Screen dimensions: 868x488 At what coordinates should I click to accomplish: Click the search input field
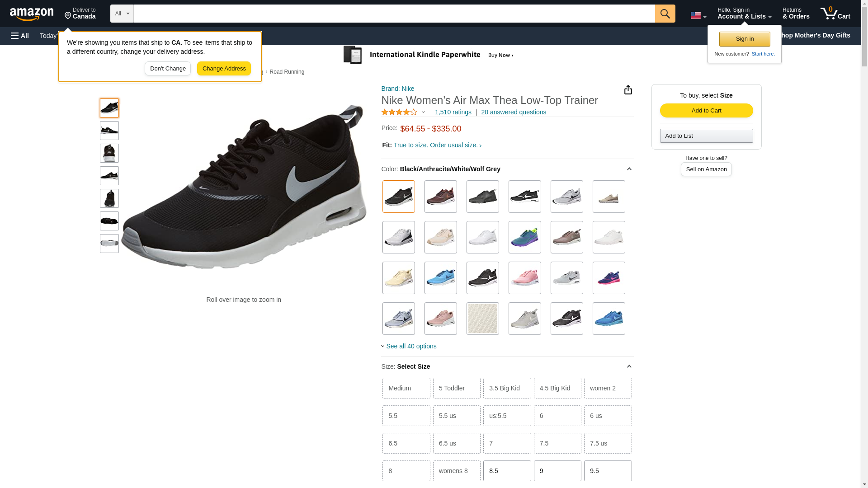coord(393,14)
